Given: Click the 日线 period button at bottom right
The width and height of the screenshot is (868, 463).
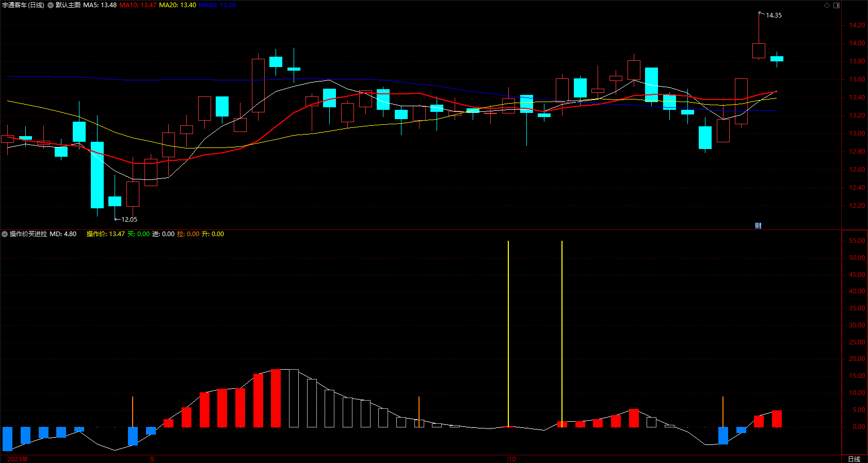Looking at the screenshot, I should (x=855, y=459).
